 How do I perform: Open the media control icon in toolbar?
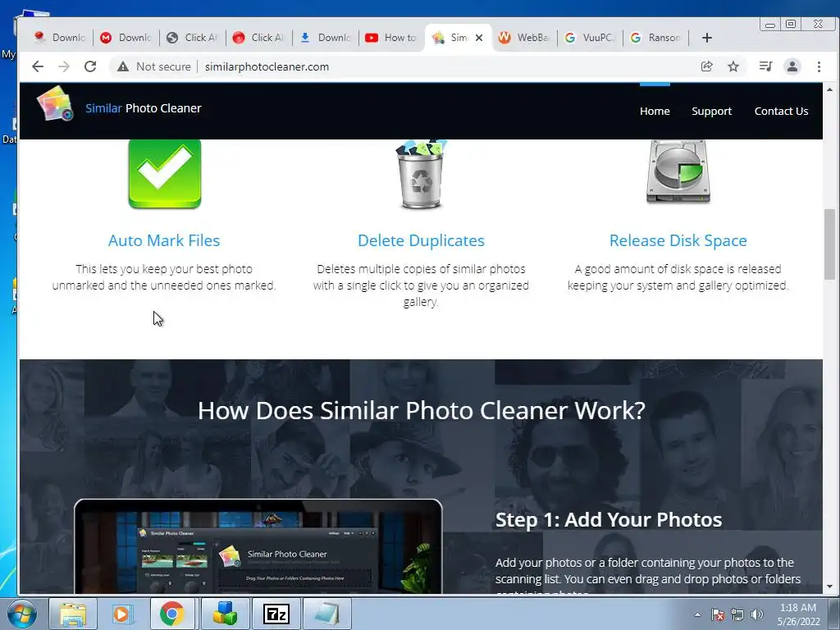coord(765,66)
